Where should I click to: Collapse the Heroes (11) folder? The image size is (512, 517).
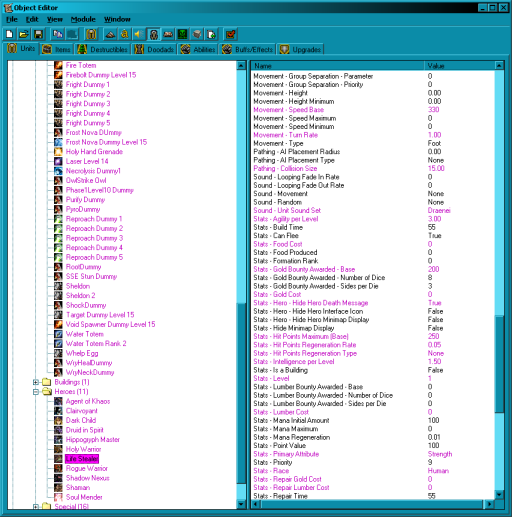36,392
